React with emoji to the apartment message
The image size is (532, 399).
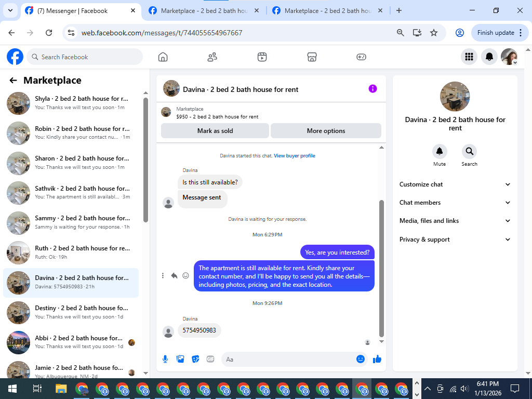tap(185, 275)
